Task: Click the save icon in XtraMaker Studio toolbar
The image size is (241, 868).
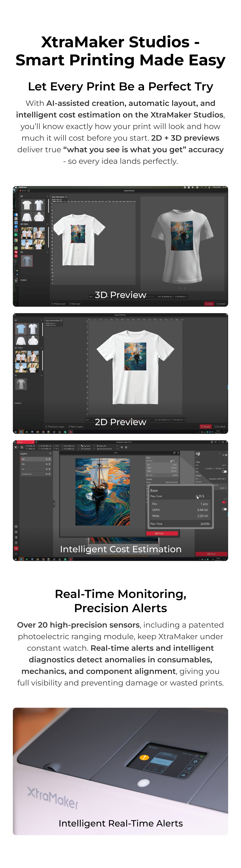Action: 22,447
